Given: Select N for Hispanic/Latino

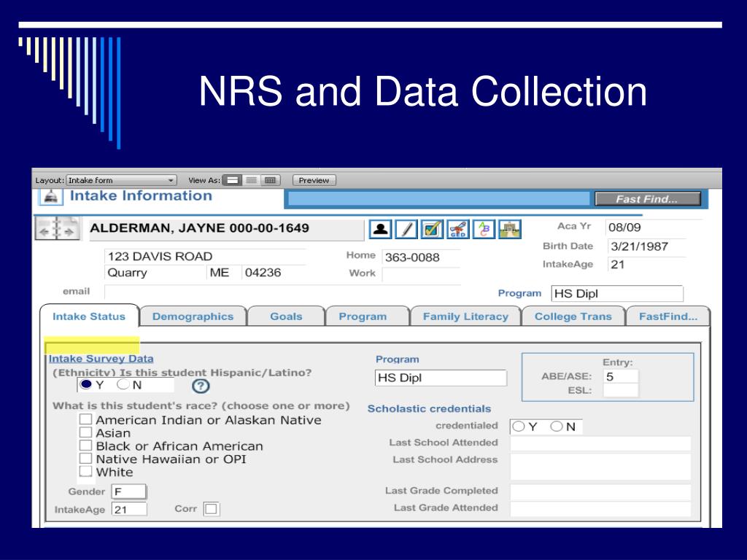Looking at the screenshot, I should (x=123, y=384).
